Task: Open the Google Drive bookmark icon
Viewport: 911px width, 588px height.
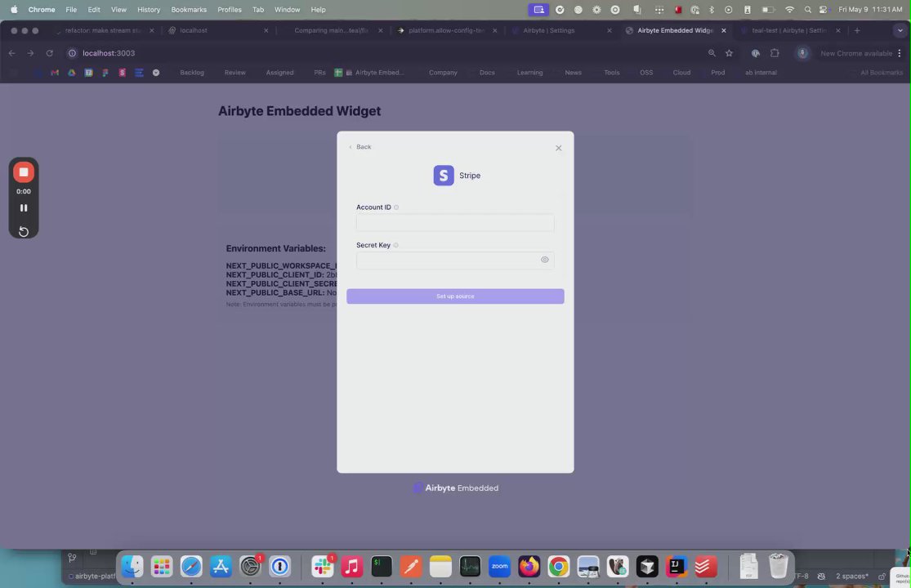Action: [71, 73]
